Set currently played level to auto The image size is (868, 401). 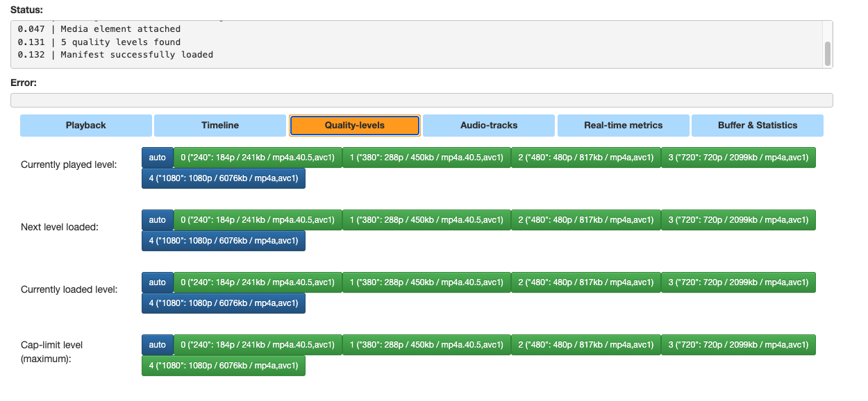click(157, 157)
